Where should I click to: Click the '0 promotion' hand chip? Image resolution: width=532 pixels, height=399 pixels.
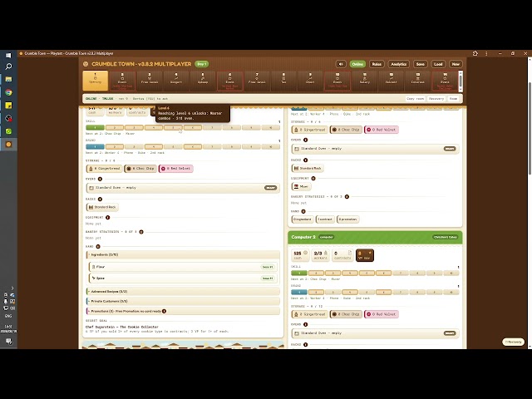[348, 219]
